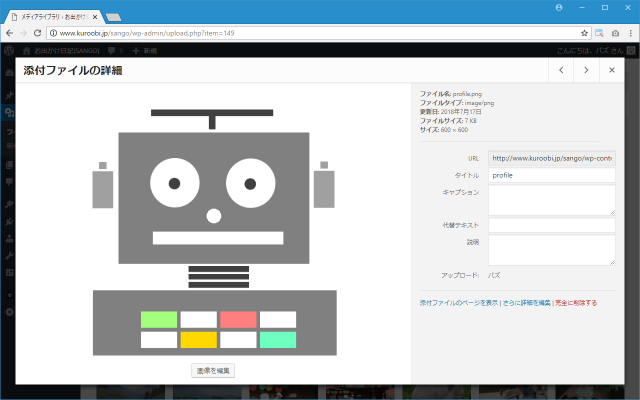
Task: Reload the page with refresh icon
Action: click(38, 33)
